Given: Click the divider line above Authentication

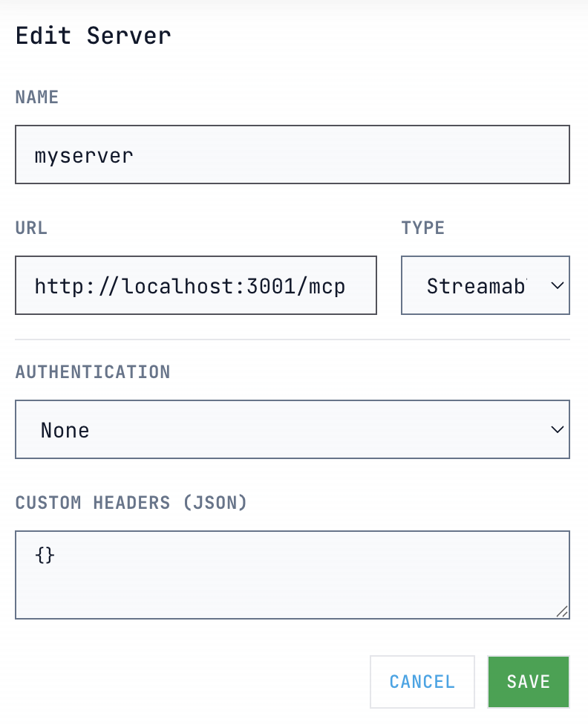Looking at the screenshot, I should (292, 339).
